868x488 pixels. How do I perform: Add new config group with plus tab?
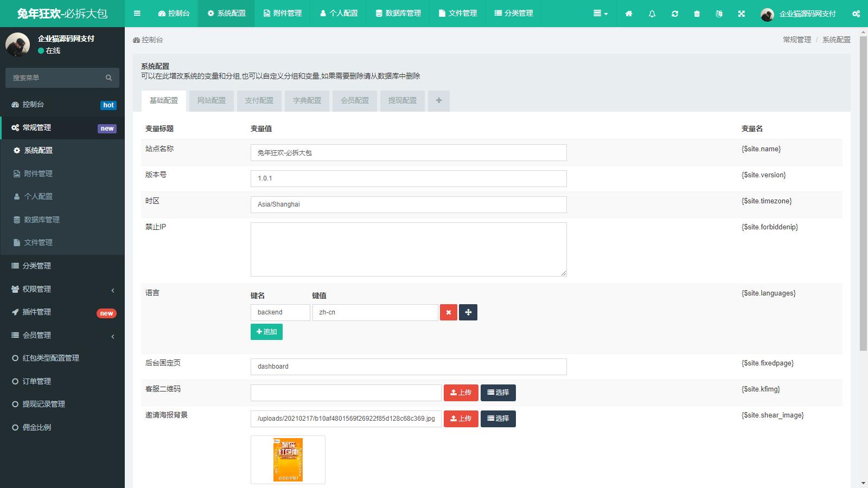click(x=438, y=100)
